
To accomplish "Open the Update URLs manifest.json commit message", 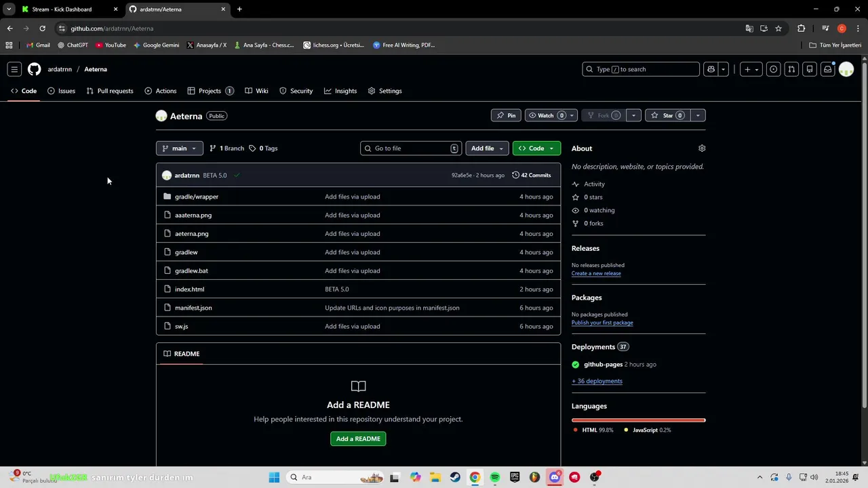I will pos(392,308).
